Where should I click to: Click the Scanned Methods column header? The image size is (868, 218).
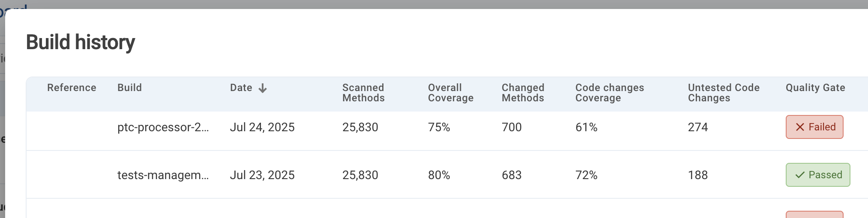[x=363, y=93]
